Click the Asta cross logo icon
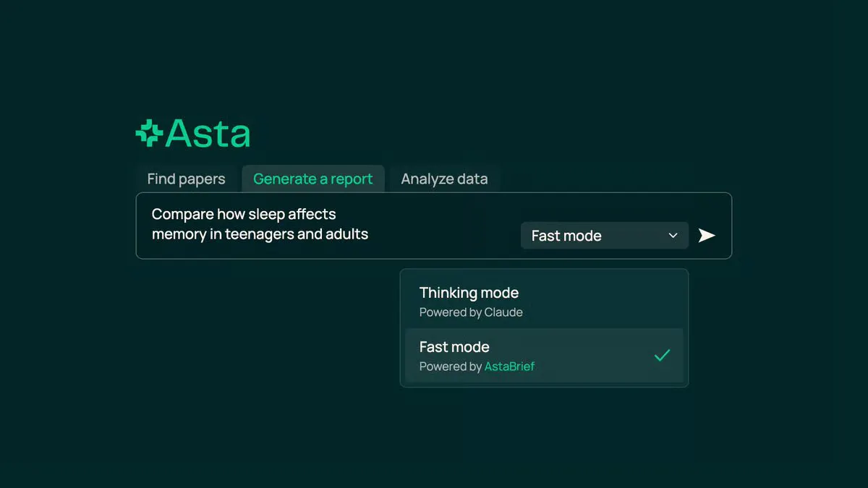This screenshot has height=488, width=868. pyautogui.click(x=149, y=134)
